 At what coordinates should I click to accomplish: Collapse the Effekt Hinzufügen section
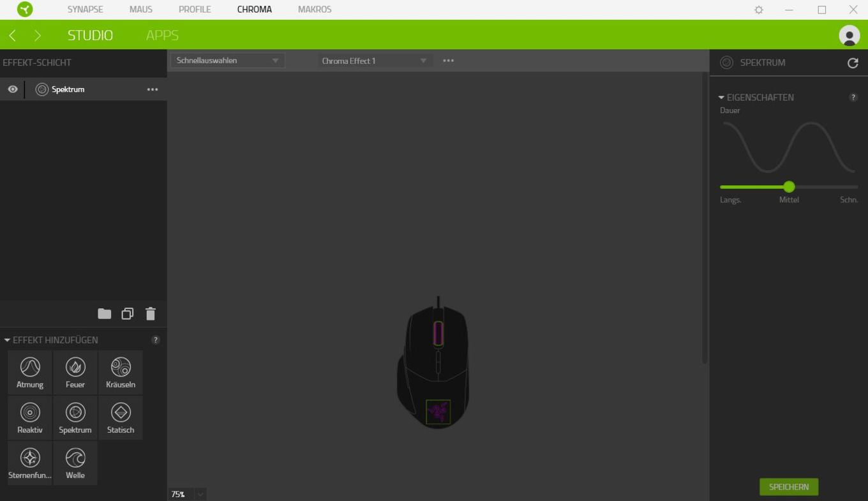[x=7, y=340]
